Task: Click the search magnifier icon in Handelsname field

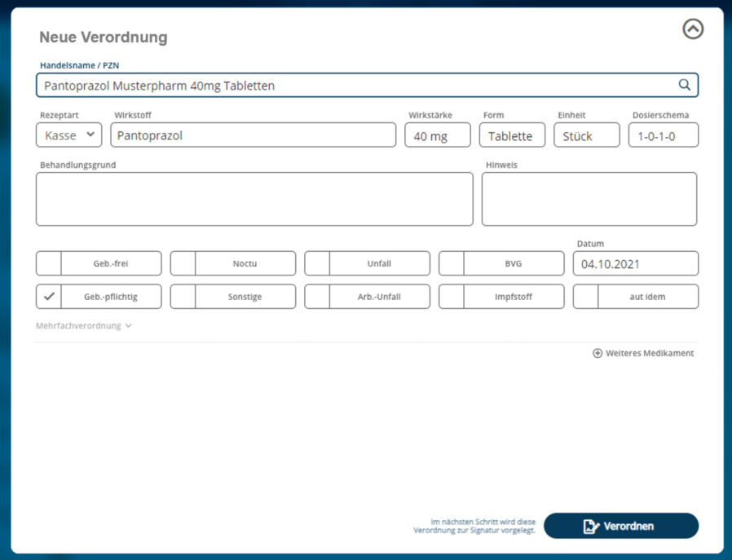Action: pyautogui.click(x=684, y=85)
